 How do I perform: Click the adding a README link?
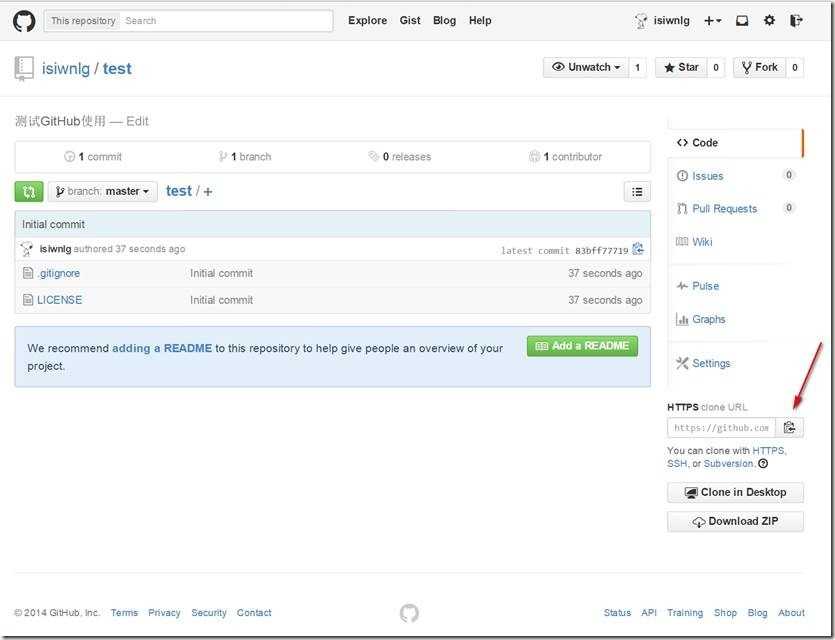[x=162, y=348]
